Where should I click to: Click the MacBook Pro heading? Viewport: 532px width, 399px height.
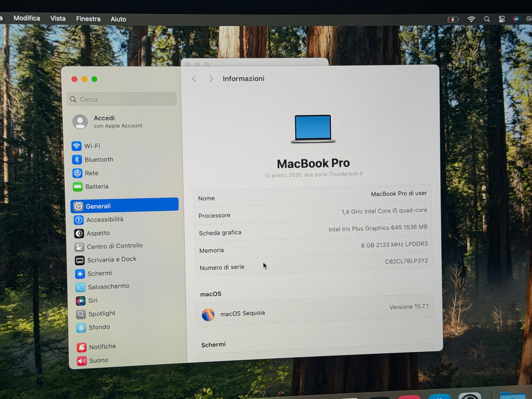pos(313,163)
